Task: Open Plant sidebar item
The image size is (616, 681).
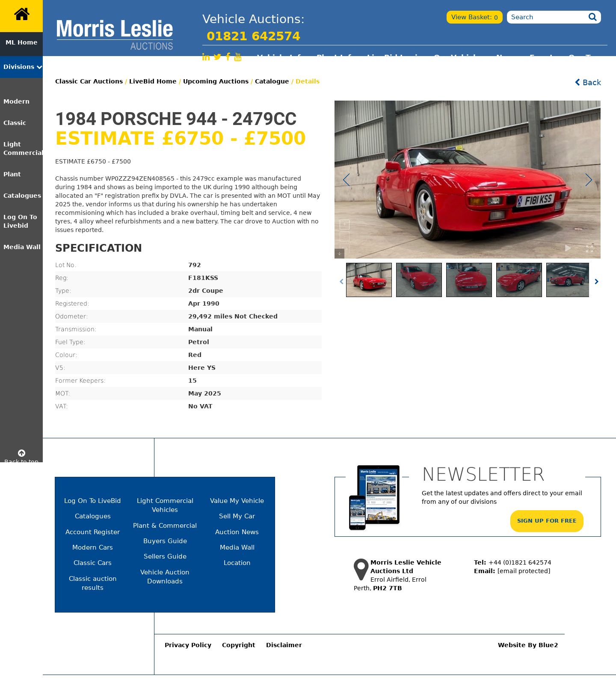Action: point(12,174)
